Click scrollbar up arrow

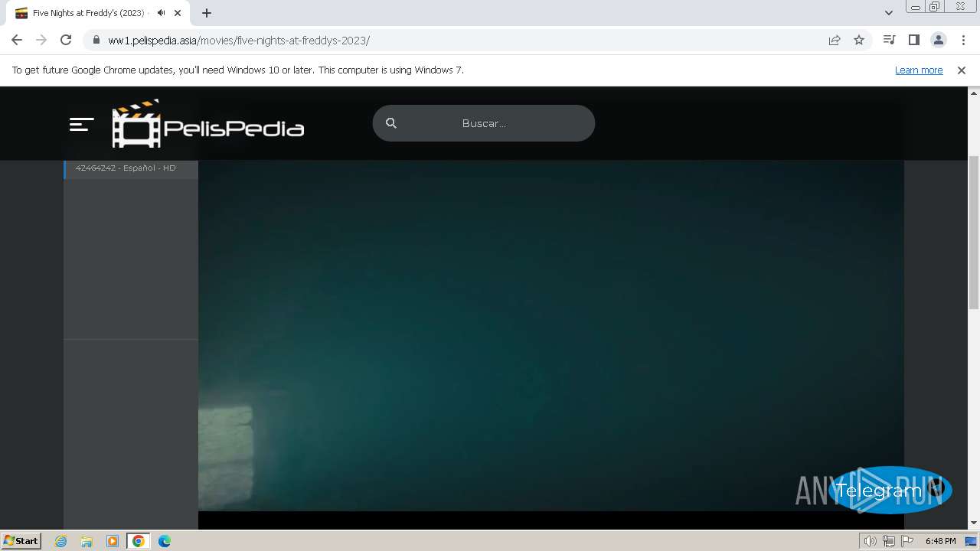pos(974,92)
